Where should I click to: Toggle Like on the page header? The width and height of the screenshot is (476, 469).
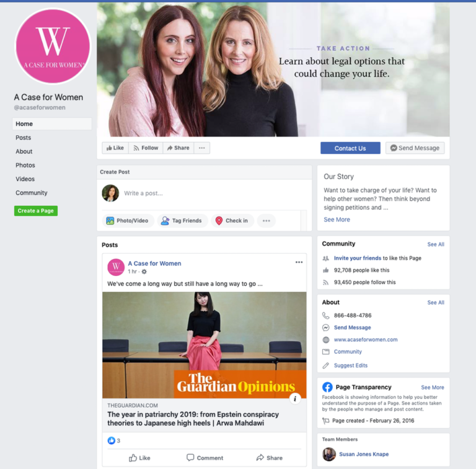pos(115,148)
